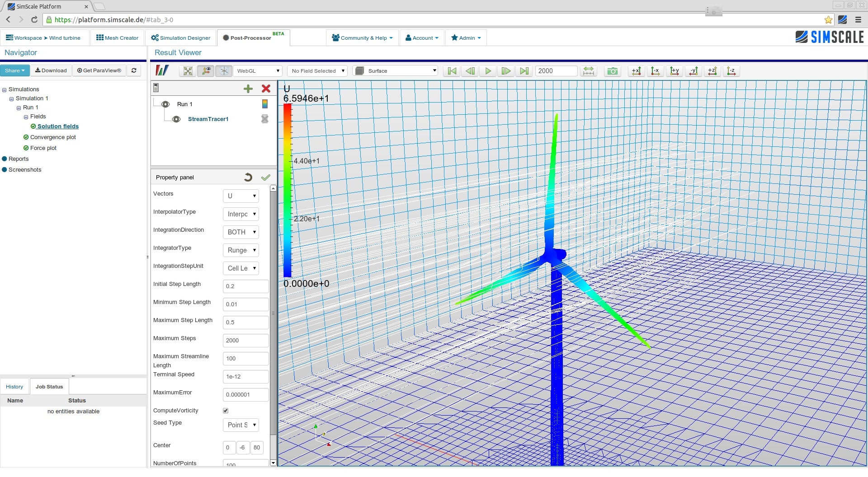Open Solution fields in the navigator
The height and width of the screenshot is (477, 868).
(x=58, y=126)
